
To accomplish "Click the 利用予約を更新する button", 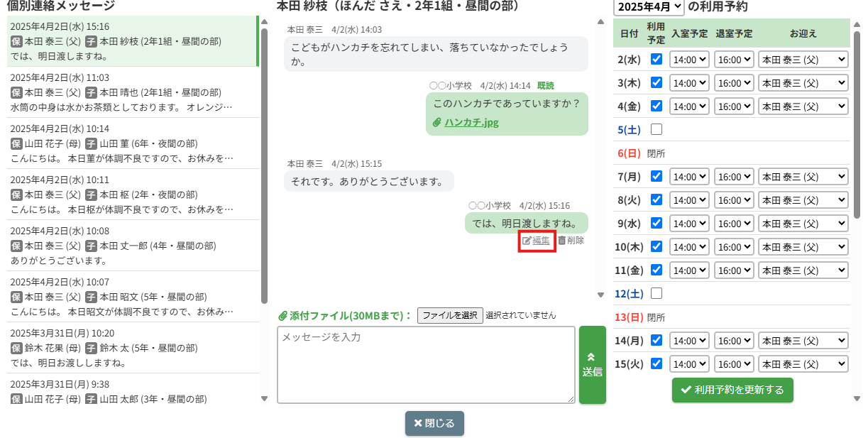I will 732,390.
